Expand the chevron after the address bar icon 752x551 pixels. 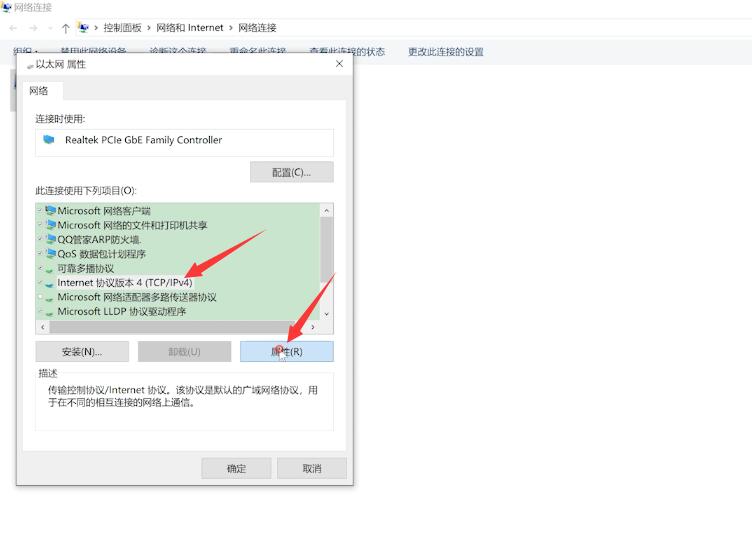pyautogui.click(x=96, y=28)
